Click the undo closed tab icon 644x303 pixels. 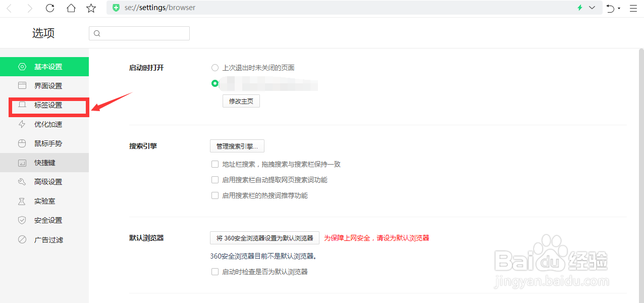[610, 8]
